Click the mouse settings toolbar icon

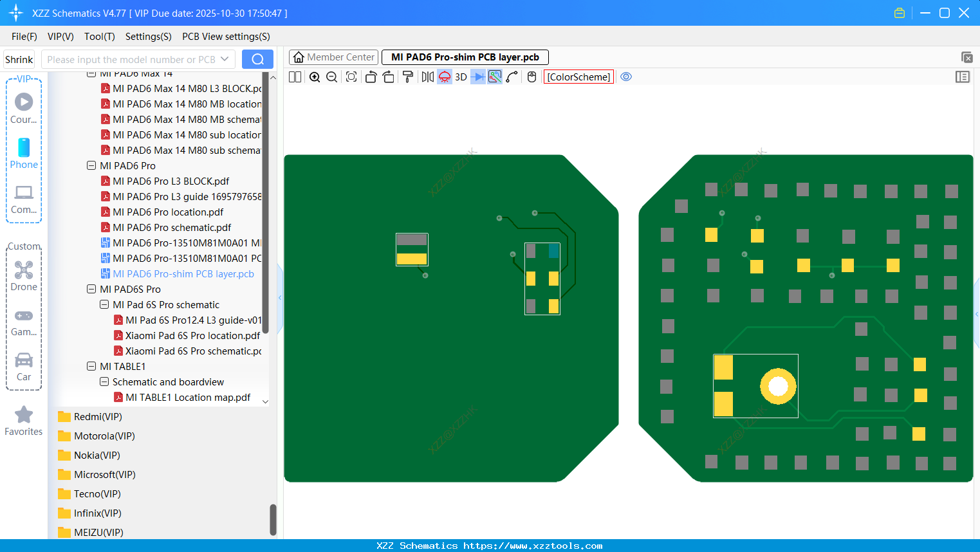pyautogui.click(x=532, y=77)
